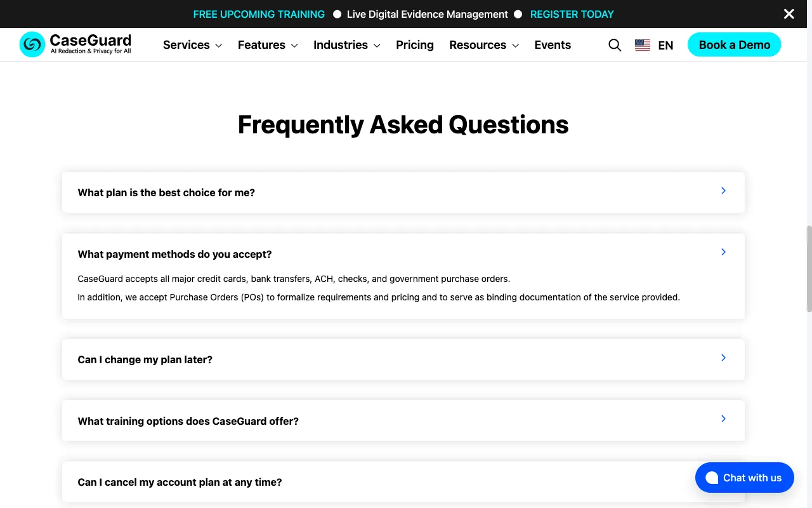Expand the Industries menu chevron
The image size is (812, 508).
pyautogui.click(x=377, y=46)
